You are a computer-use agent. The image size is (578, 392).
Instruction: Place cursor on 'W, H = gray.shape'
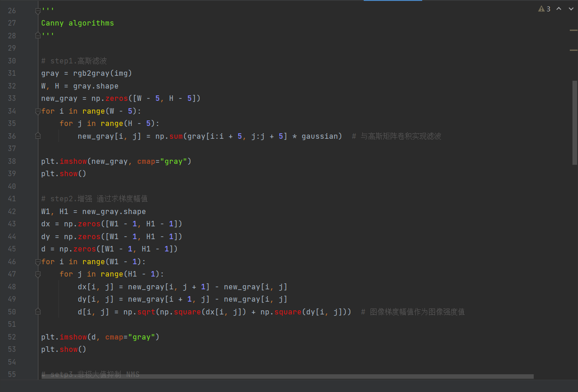pyautogui.click(x=80, y=86)
